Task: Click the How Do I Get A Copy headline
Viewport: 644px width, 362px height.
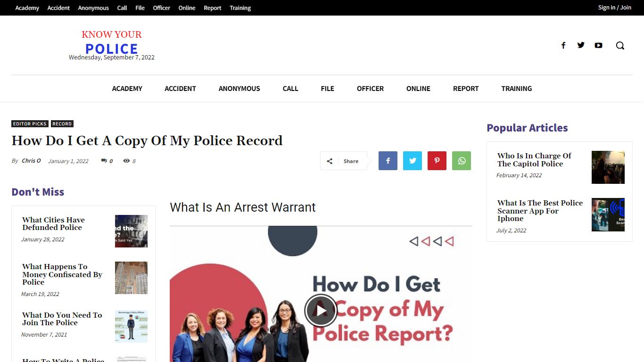Action: point(147,140)
